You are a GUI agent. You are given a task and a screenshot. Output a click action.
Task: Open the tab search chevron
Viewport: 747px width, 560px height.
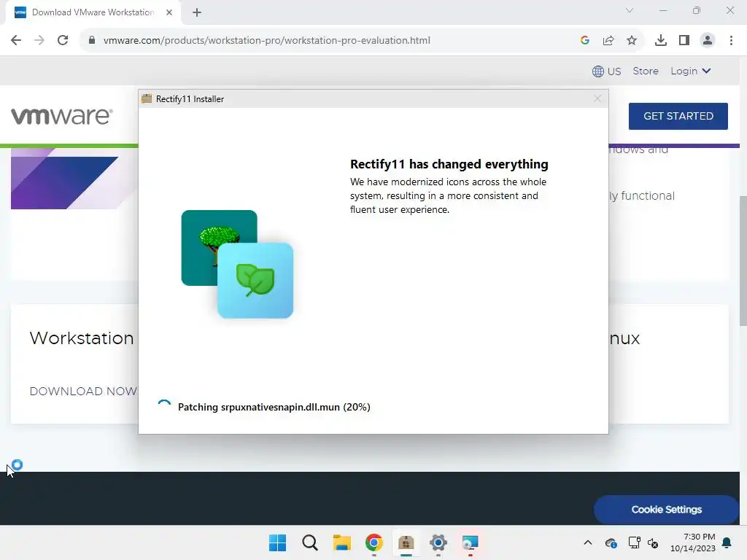tap(630, 10)
